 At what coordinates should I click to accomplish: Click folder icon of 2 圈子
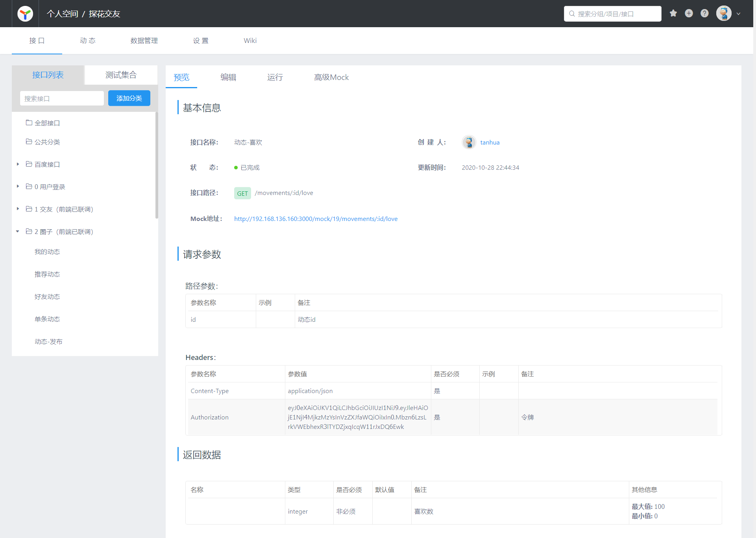[29, 231]
